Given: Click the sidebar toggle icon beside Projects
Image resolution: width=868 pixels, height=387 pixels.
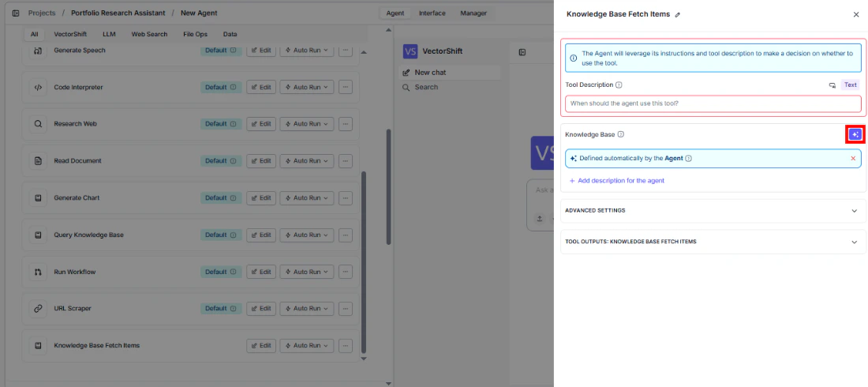Looking at the screenshot, I should 16,13.
